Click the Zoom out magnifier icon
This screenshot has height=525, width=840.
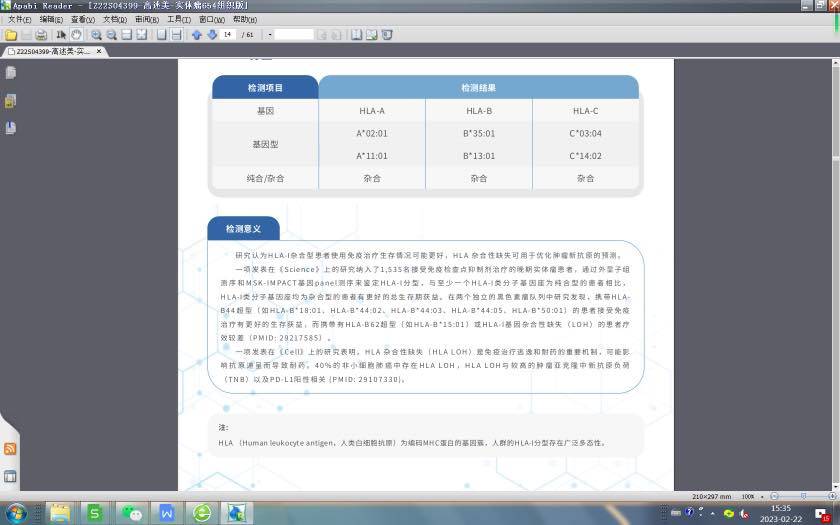click(111, 35)
